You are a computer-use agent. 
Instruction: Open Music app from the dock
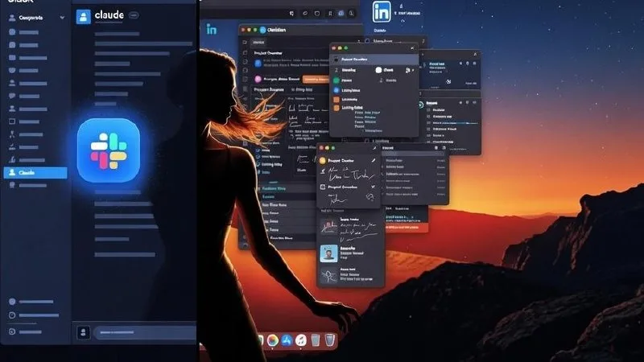click(301, 340)
